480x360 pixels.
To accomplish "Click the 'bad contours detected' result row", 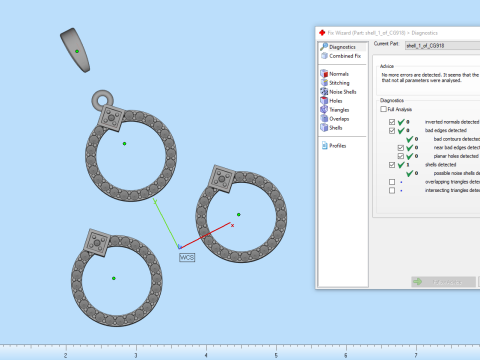I will tap(443, 139).
